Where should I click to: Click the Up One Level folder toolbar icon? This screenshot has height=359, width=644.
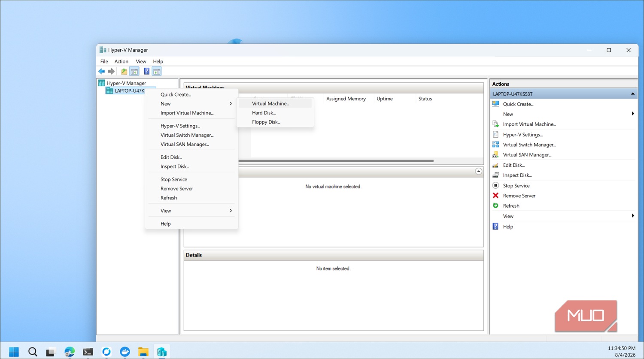124,71
